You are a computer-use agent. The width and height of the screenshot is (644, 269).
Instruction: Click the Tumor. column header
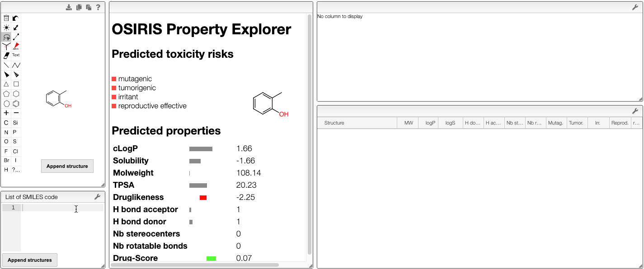coord(576,123)
